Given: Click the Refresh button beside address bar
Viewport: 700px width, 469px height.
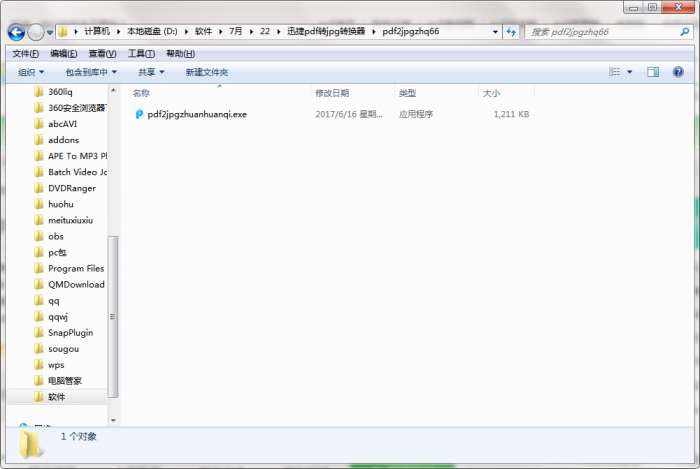Looking at the screenshot, I should 511,32.
